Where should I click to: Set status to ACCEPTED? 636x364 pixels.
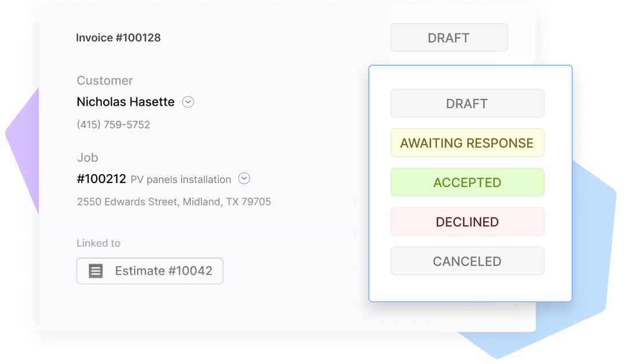point(467,183)
